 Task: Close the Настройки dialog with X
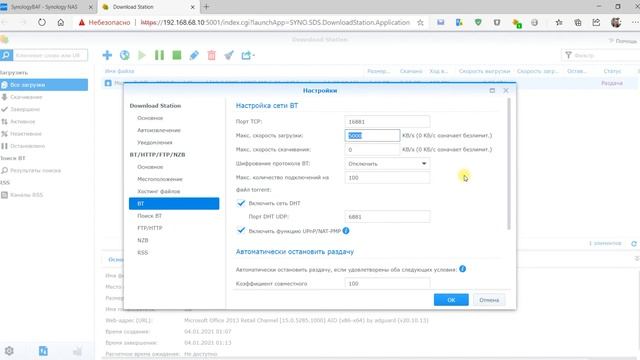[506, 90]
